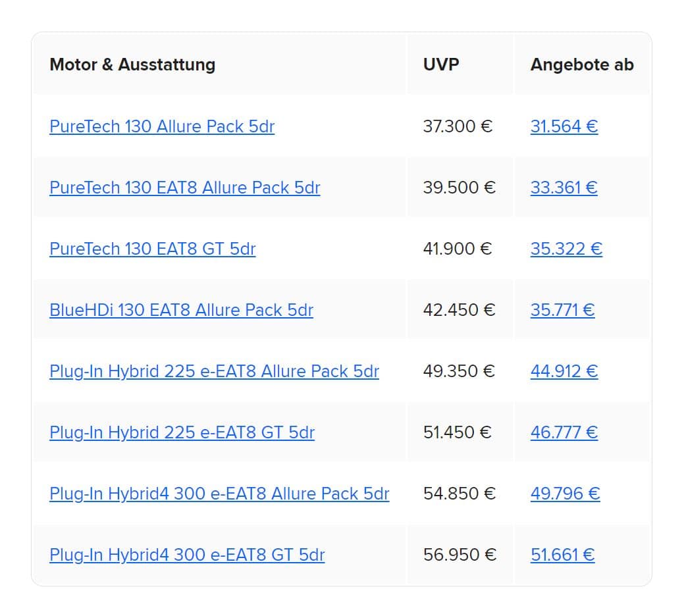Click the Motor & Ausstattung column header

point(132,64)
